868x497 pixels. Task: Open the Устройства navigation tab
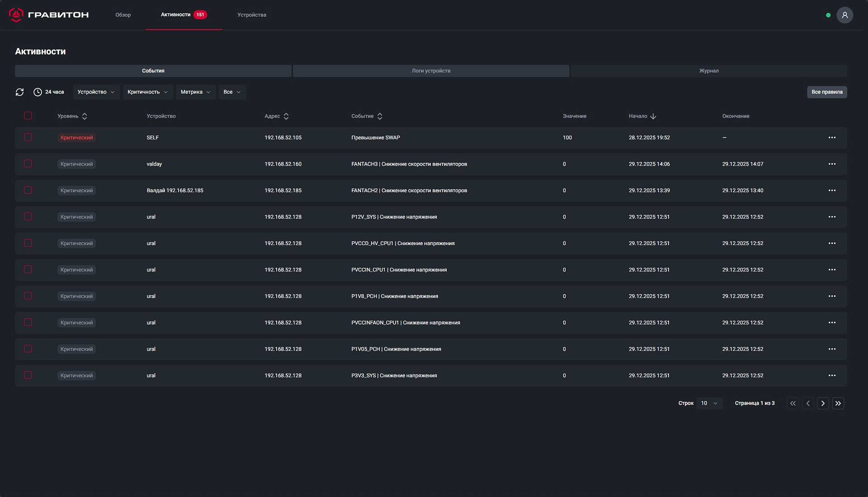[252, 15]
